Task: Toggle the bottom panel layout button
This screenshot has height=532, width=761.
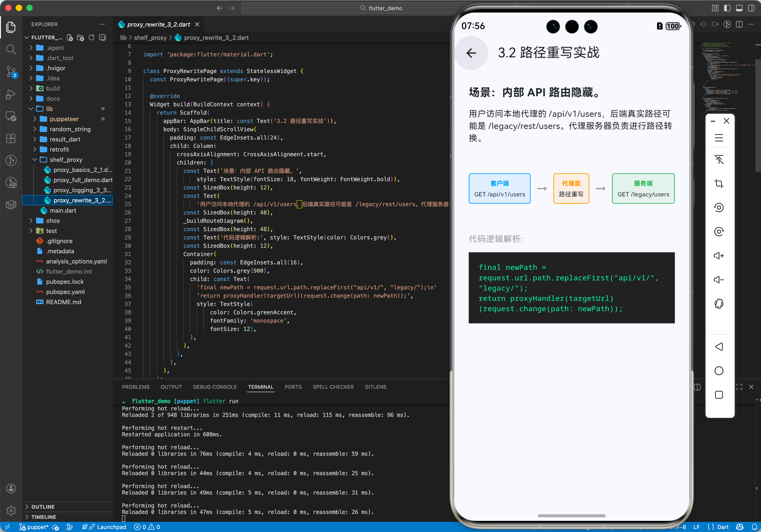Action: [739, 8]
